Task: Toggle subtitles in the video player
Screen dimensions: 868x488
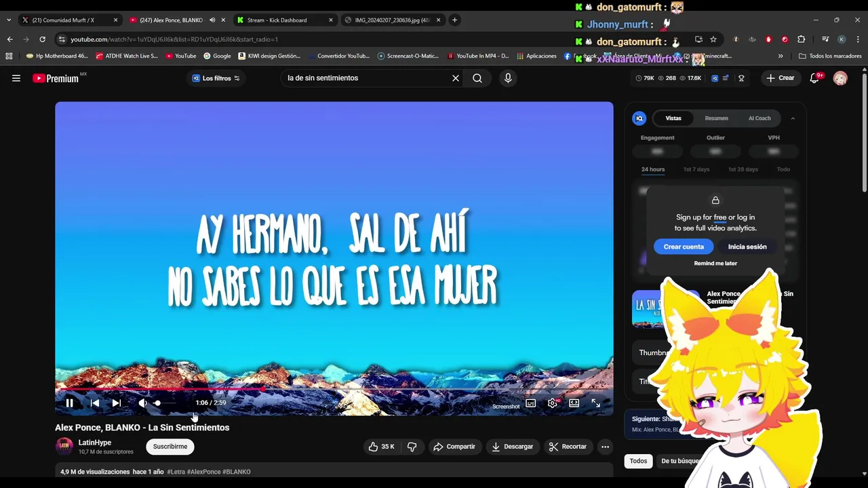Action: click(x=531, y=403)
